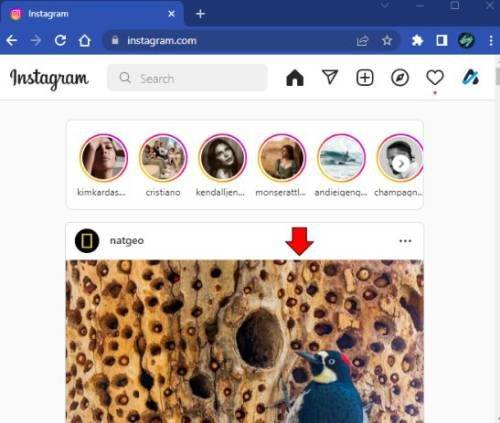The height and width of the screenshot is (423, 500).
Task: Go forward in browser
Action: point(36,41)
